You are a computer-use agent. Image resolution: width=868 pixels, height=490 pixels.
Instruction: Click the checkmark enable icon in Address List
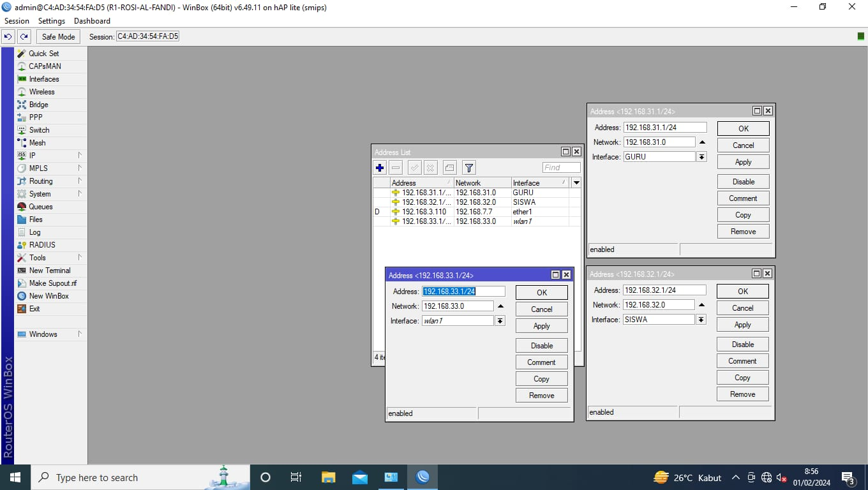pos(414,168)
